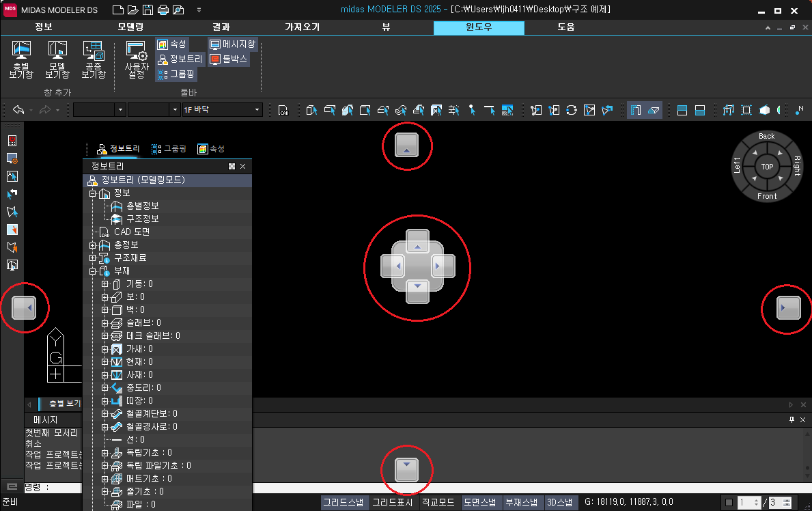Viewport: 812px width, 511px height.
Task: Click the second split-window layout icon
Action: [x=699, y=110]
